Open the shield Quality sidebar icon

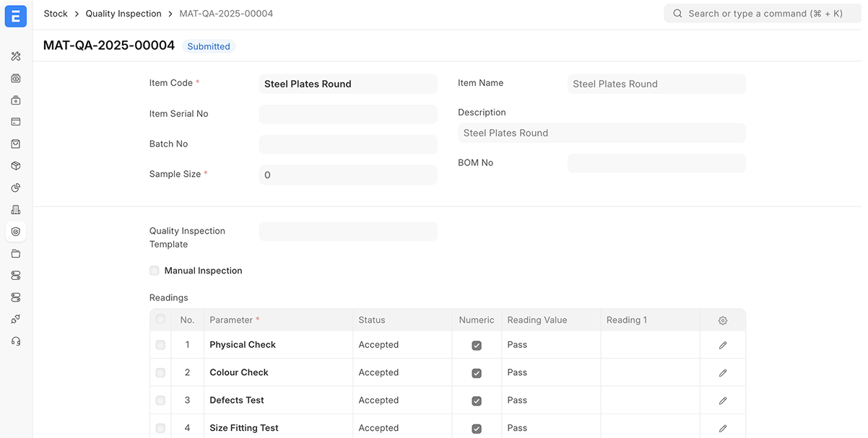16,232
